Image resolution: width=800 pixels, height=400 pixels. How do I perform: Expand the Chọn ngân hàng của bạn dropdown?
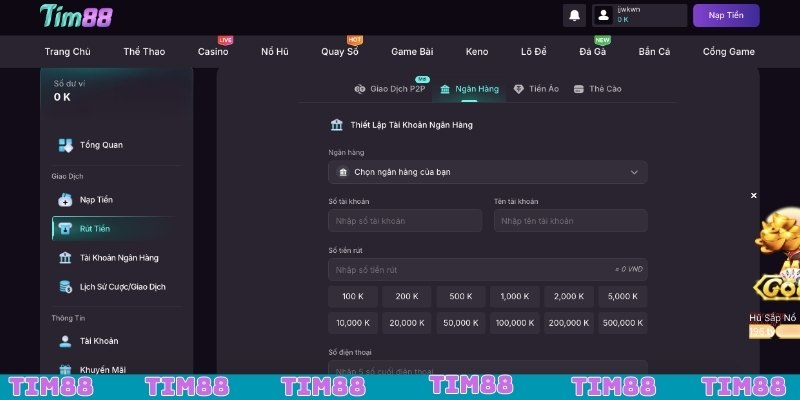click(487, 172)
